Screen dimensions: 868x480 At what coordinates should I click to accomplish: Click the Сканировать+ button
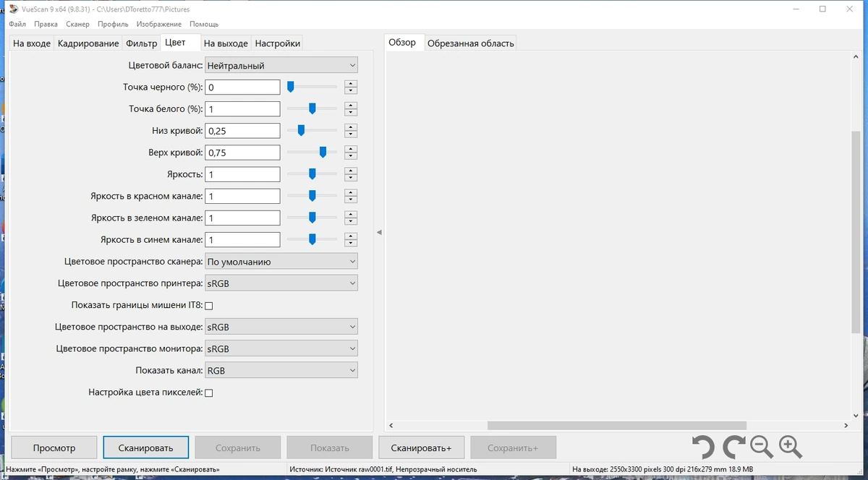tap(421, 447)
